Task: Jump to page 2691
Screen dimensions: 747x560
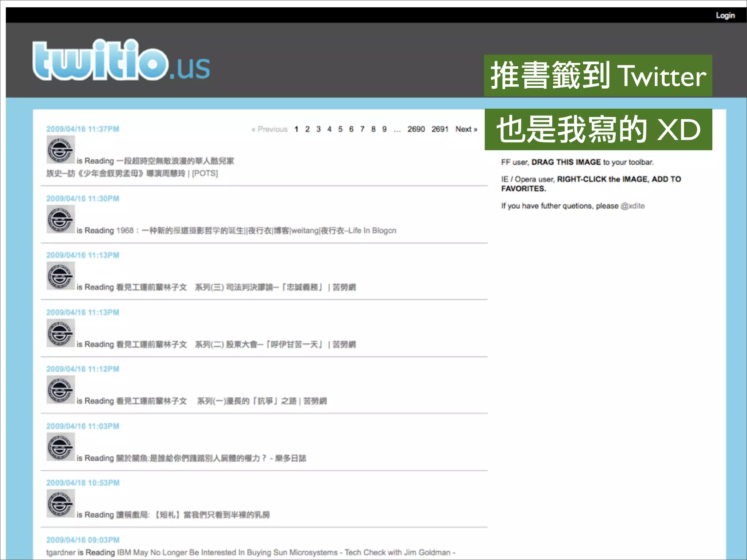Action: [440, 129]
